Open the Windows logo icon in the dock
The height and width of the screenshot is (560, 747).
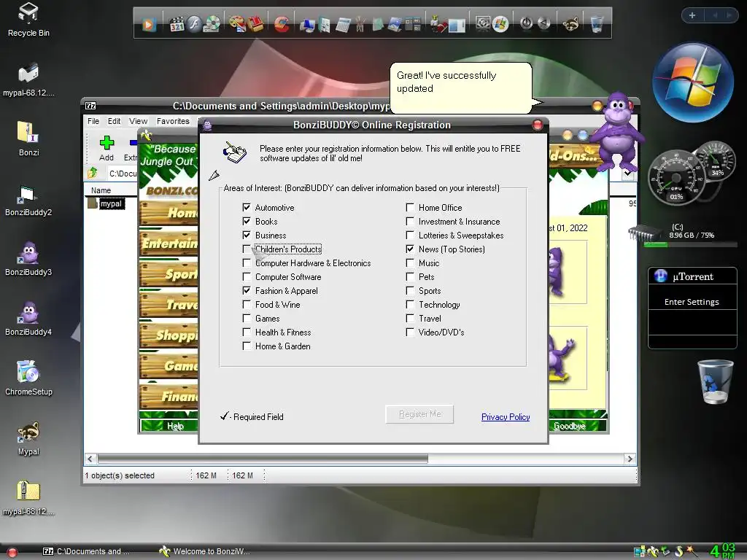pos(500,24)
